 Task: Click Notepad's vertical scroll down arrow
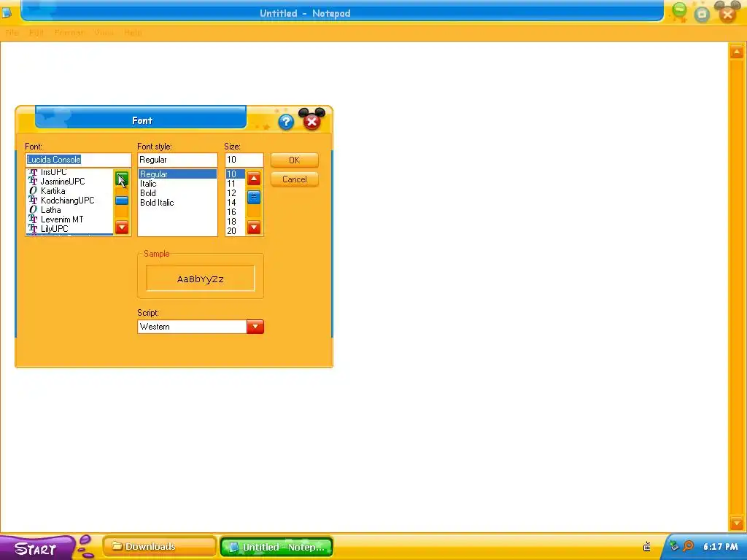(737, 524)
